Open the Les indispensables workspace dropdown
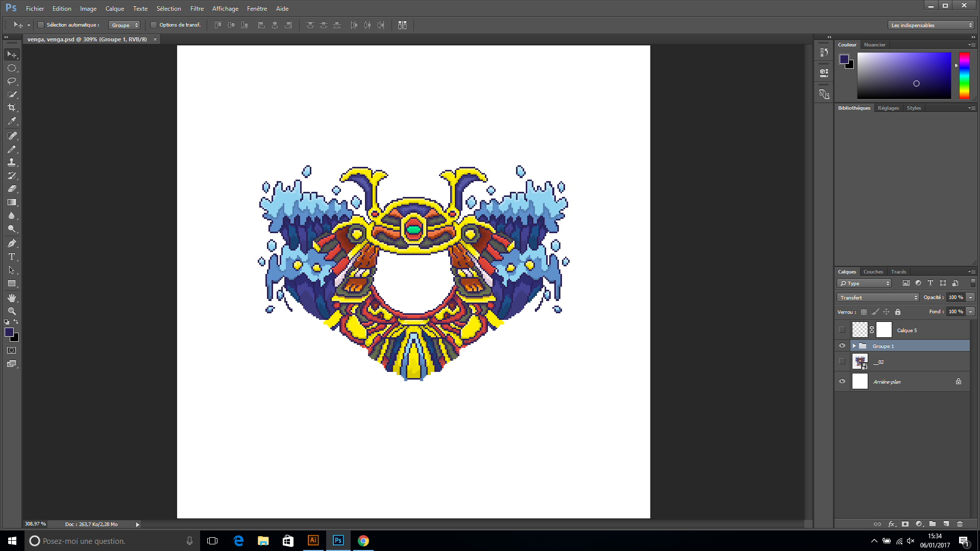The width and height of the screenshot is (980, 551). [931, 25]
